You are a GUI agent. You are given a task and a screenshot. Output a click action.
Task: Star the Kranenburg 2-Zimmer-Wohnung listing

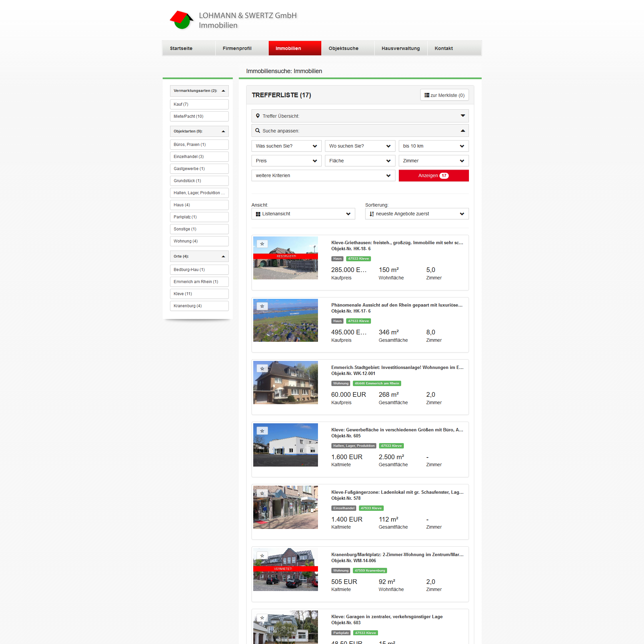262,556
